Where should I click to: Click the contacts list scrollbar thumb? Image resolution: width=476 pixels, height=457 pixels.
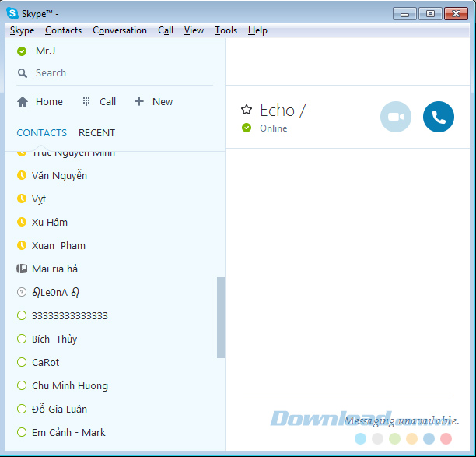click(221, 317)
